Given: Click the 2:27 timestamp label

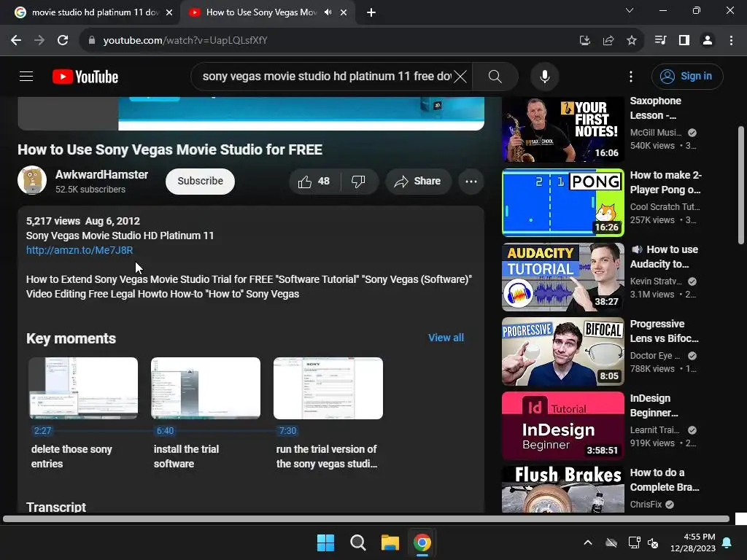Looking at the screenshot, I should pos(42,430).
